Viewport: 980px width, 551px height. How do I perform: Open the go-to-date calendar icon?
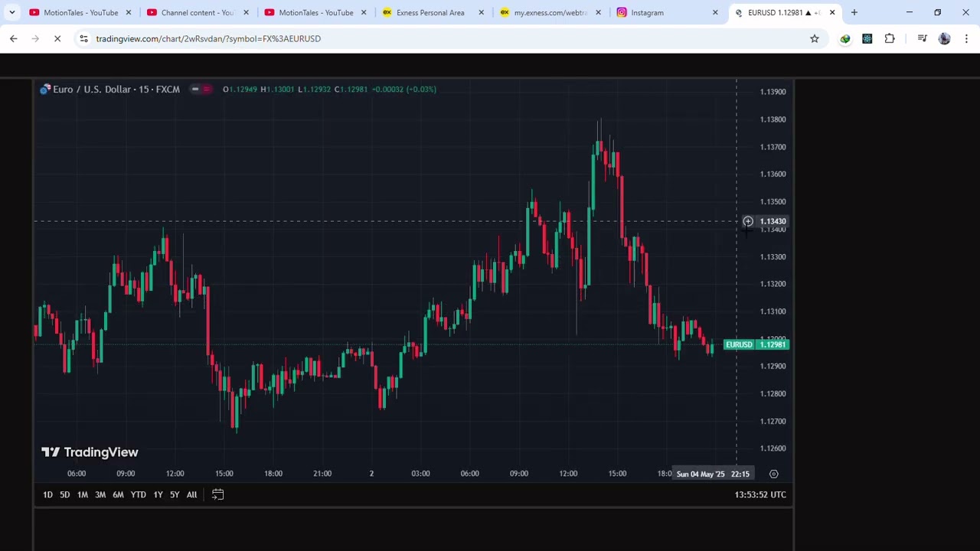tap(217, 494)
